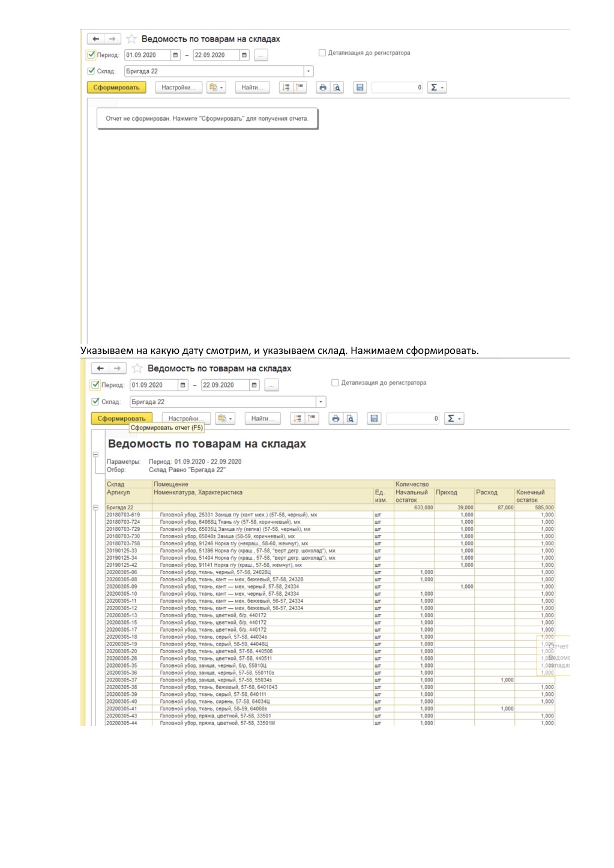
Task: Enable Детализация до регистратора in upper screenshot
Action: 322,53
